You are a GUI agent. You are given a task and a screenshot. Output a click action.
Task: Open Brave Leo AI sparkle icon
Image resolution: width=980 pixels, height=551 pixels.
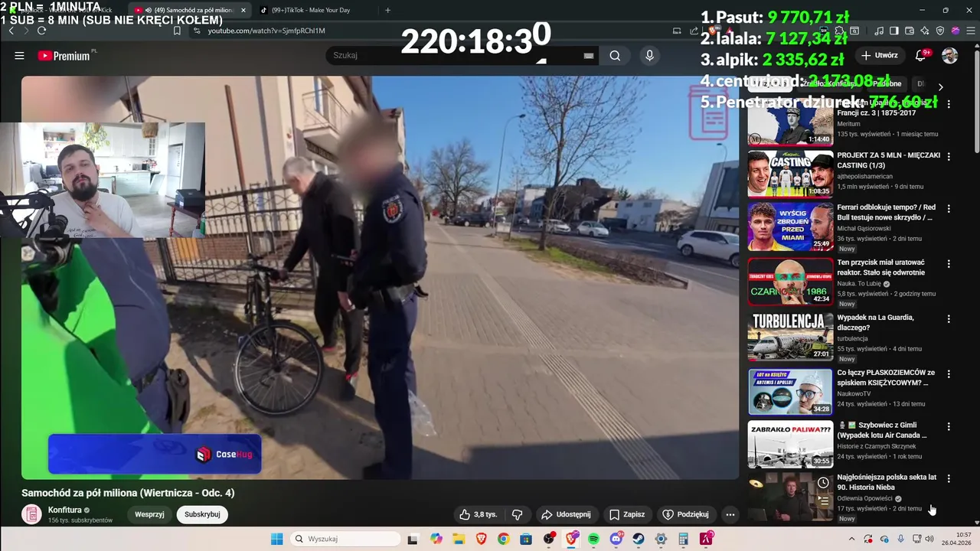pyautogui.click(x=925, y=31)
